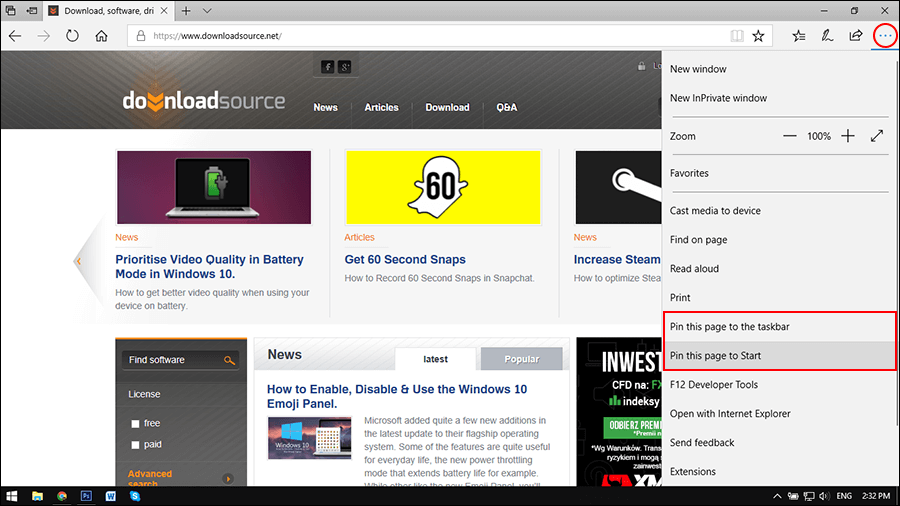Close the Download, software tab

coord(164,10)
